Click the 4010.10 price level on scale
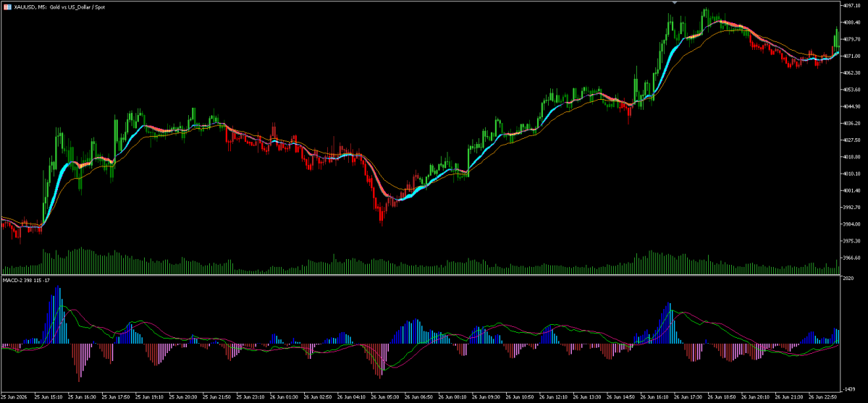The height and width of the screenshot is (403, 868). coord(852,174)
